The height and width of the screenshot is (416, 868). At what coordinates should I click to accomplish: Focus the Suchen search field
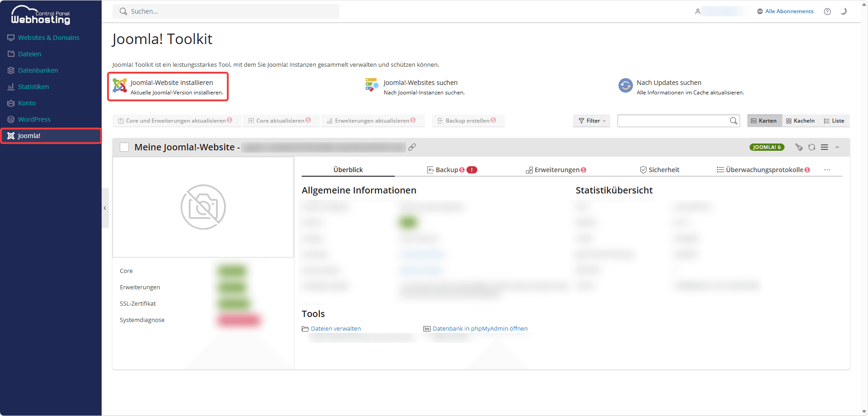pos(226,11)
